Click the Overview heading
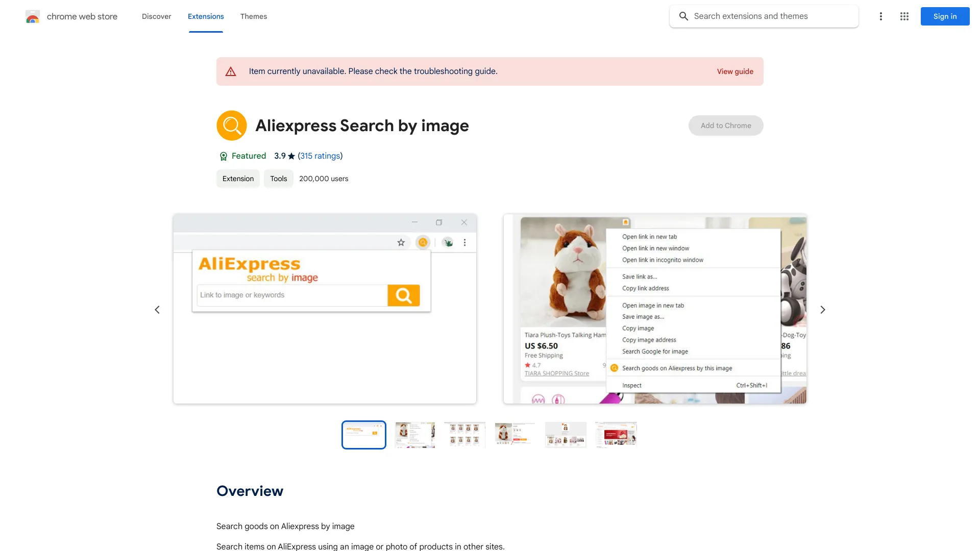 click(x=250, y=491)
